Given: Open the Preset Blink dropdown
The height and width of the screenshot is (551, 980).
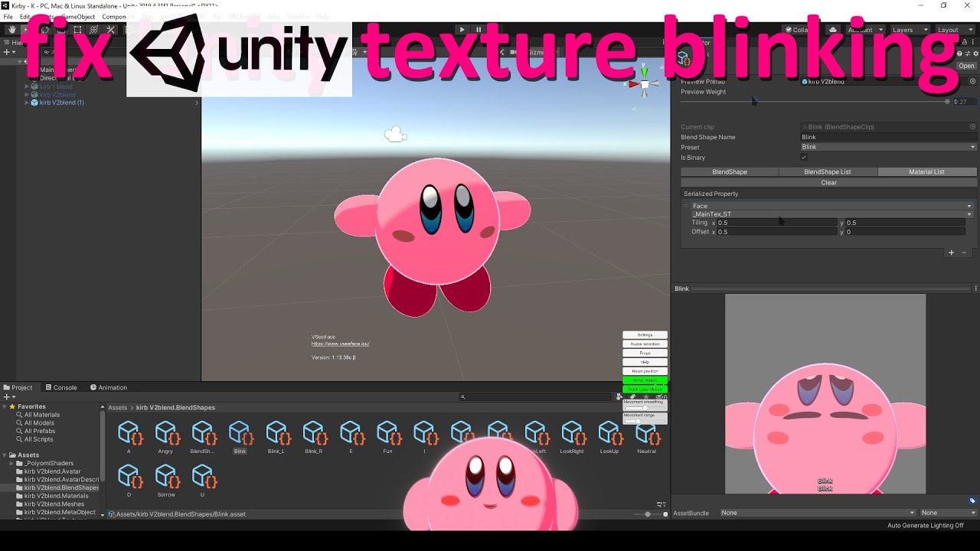Looking at the screenshot, I should (889, 147).
